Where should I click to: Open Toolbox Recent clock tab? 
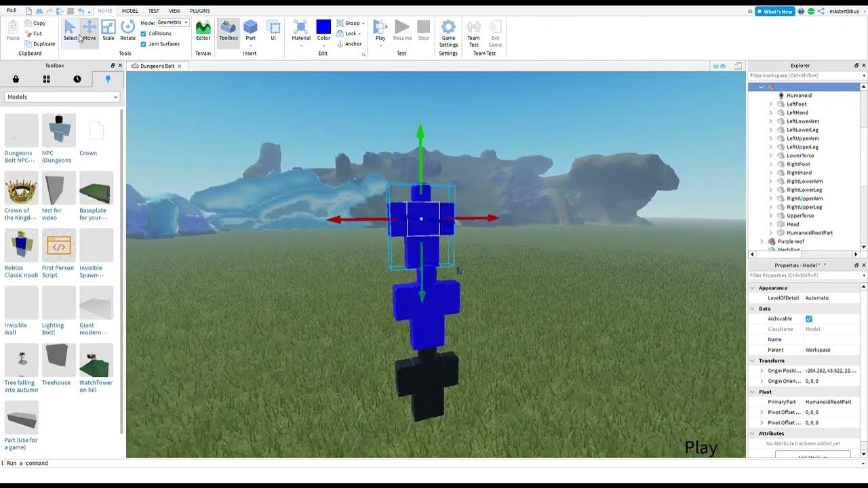[x=77, y=79]
